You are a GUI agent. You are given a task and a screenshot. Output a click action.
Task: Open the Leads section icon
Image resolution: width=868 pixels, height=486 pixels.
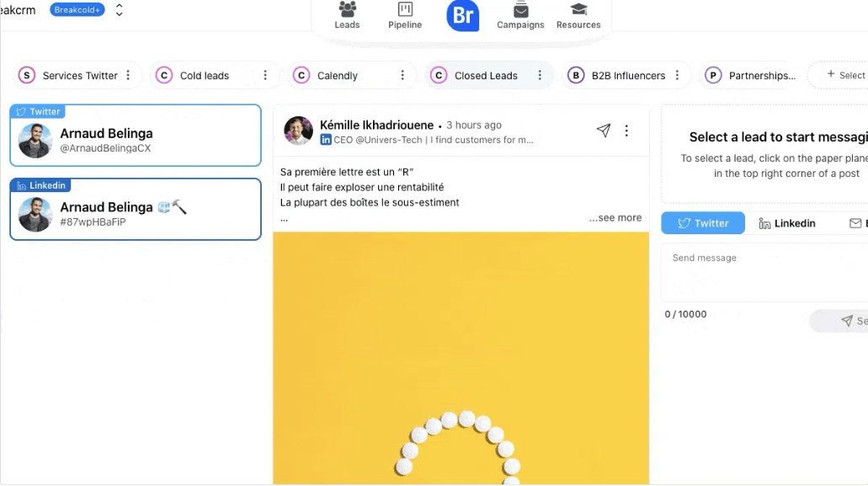[347, 10]
